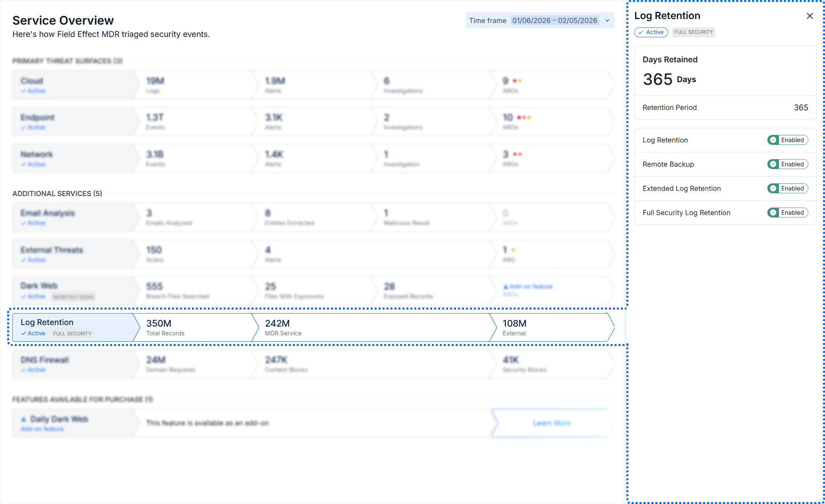
Task: Toggle the Log Retention Enabled switch
Action: [x=787, y=140]
